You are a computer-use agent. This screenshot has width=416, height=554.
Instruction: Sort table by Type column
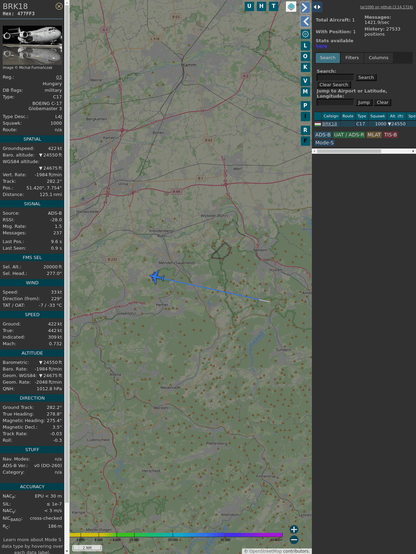tap(362, 116)
